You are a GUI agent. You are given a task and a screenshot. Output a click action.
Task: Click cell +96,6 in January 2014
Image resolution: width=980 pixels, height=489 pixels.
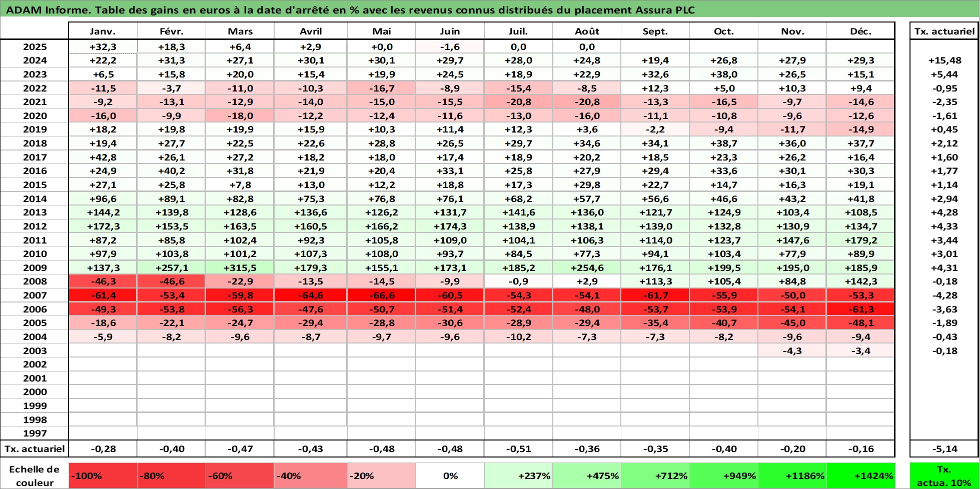(103, 198)
